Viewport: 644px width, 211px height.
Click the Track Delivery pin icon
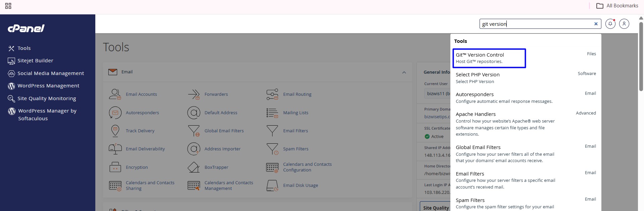click(115, 131)
